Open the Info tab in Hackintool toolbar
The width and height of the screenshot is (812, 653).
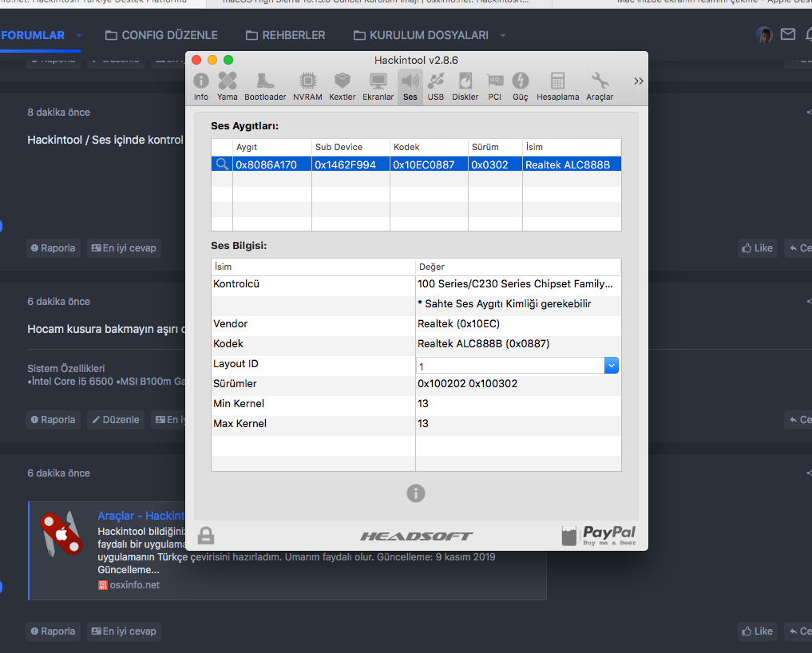click(x=201, y=86)
